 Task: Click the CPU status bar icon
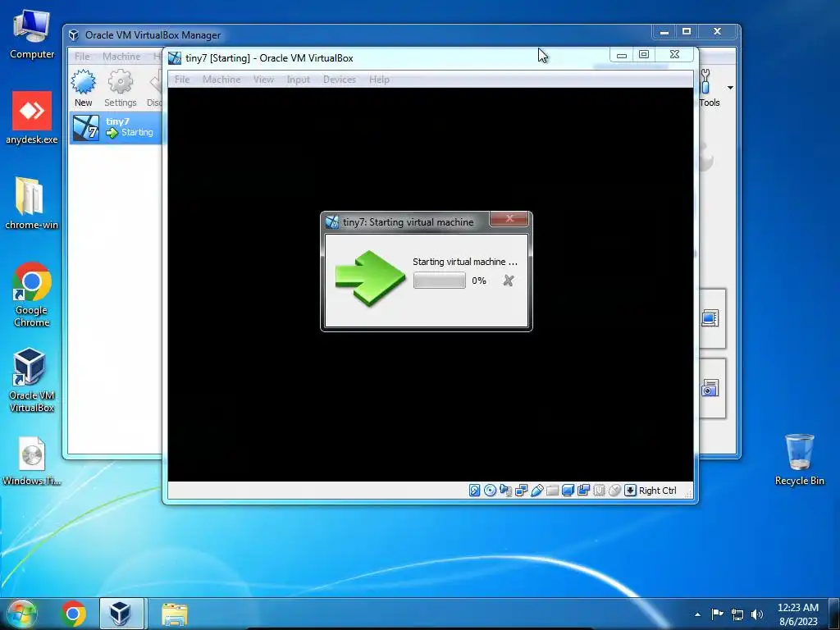tap(599, 491)
